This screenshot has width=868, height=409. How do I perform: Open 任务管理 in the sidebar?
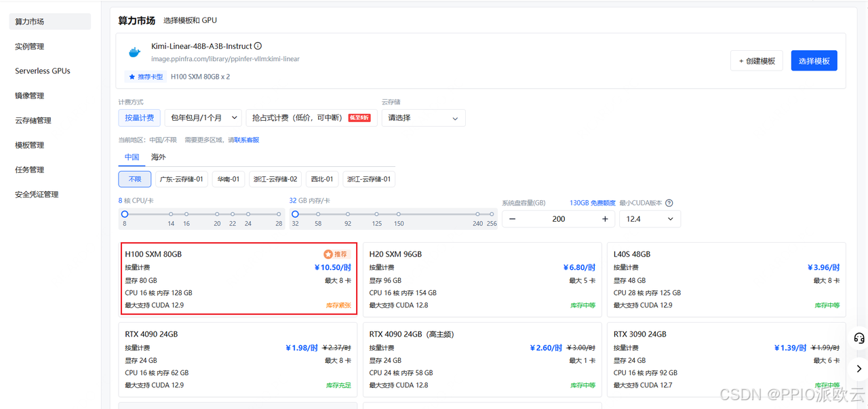[50, 170]
